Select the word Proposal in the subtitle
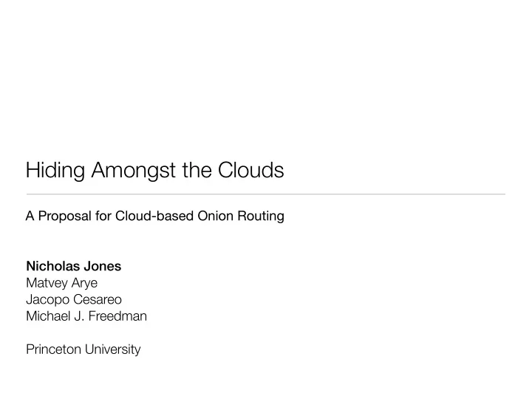This screenshot has width=532, height=399. pos(64,216)
